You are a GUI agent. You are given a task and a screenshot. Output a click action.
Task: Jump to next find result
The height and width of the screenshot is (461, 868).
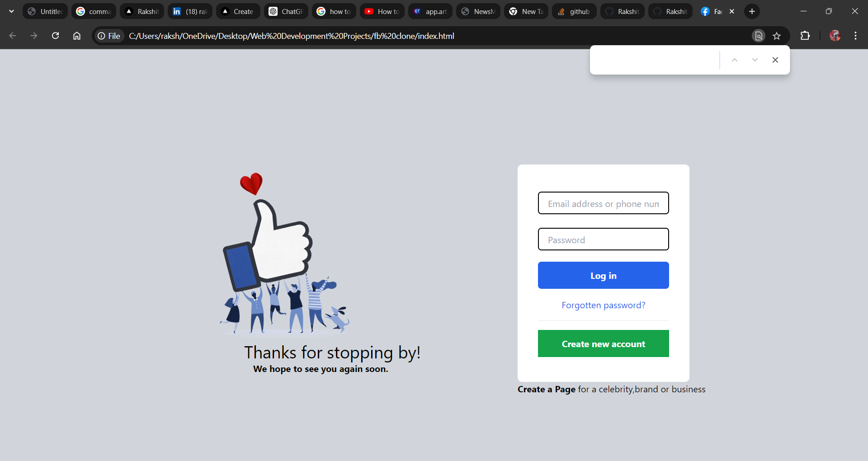755,60
